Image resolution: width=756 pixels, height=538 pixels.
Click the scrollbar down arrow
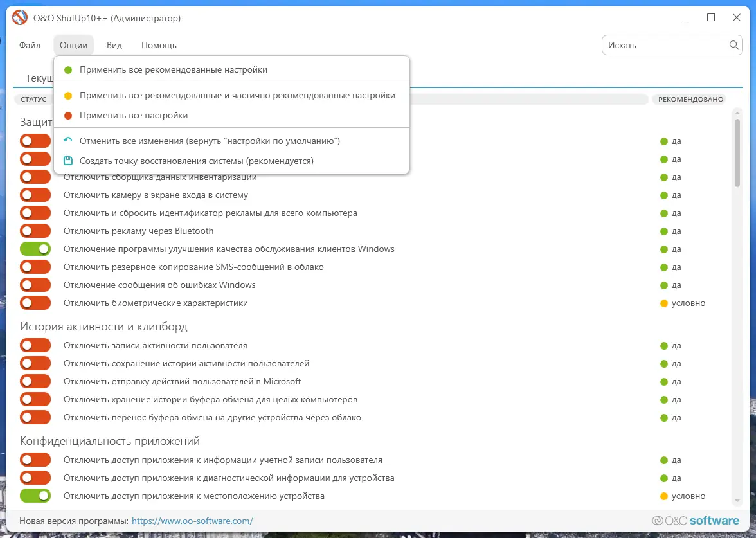737,501
